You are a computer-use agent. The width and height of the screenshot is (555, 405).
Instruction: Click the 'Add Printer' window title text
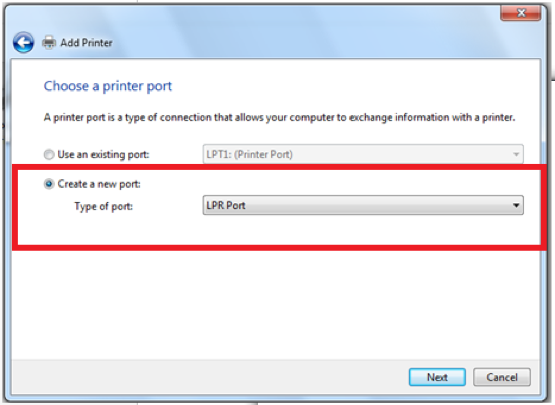86,43
